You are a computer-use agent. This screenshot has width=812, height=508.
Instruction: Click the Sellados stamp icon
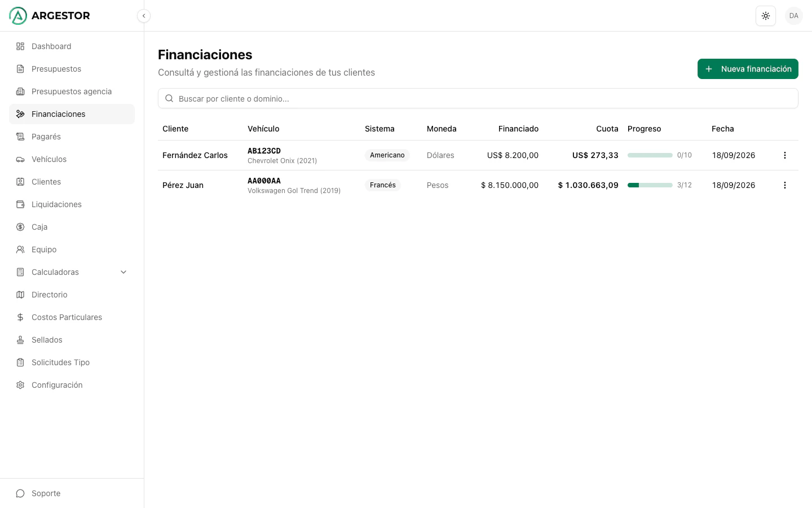click(x=20, y=340)
